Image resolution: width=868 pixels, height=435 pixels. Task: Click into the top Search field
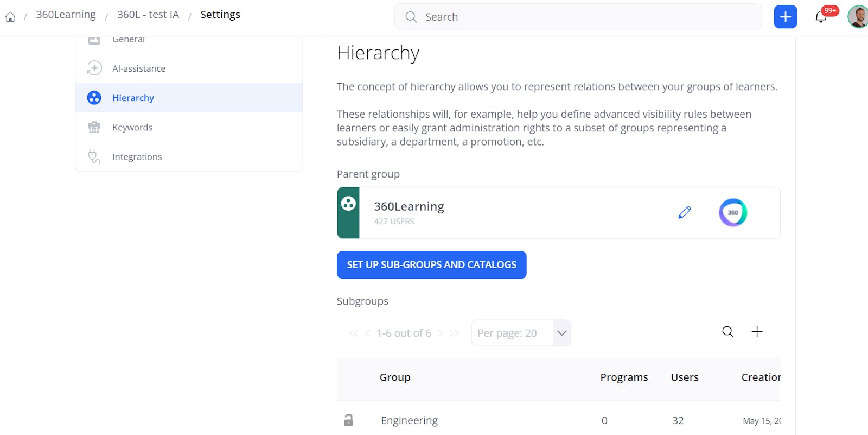[x=578, y=17]
